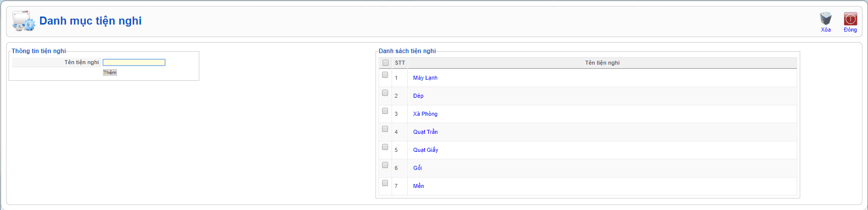Click the Gối amenity link

click(x=417, y=168)
